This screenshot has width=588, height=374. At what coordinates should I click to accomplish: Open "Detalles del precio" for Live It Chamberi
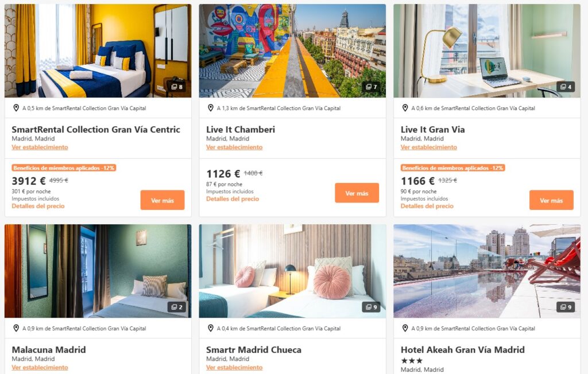point(233,199)
